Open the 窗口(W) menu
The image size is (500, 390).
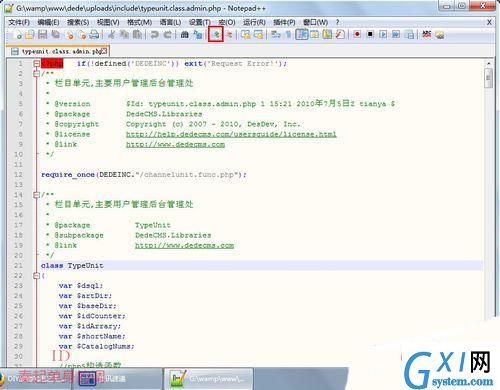click(315, 22)
